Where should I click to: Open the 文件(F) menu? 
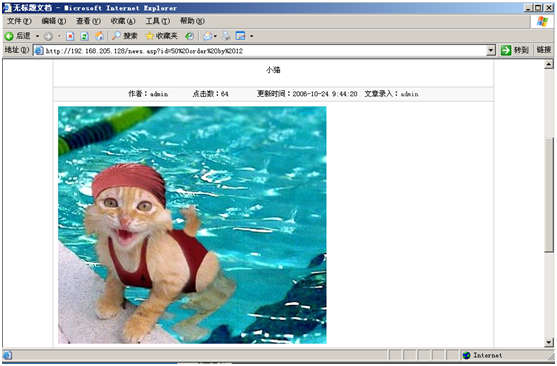coord(19,21)
